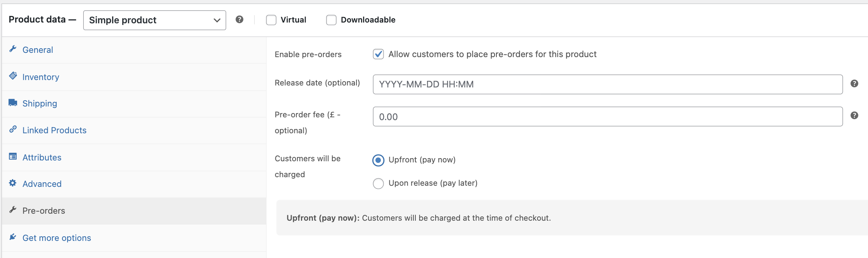The width and height of the screenshot is (868, 258).
Task: Click the Advanced gear icon
Action: (x=13, y=183)
